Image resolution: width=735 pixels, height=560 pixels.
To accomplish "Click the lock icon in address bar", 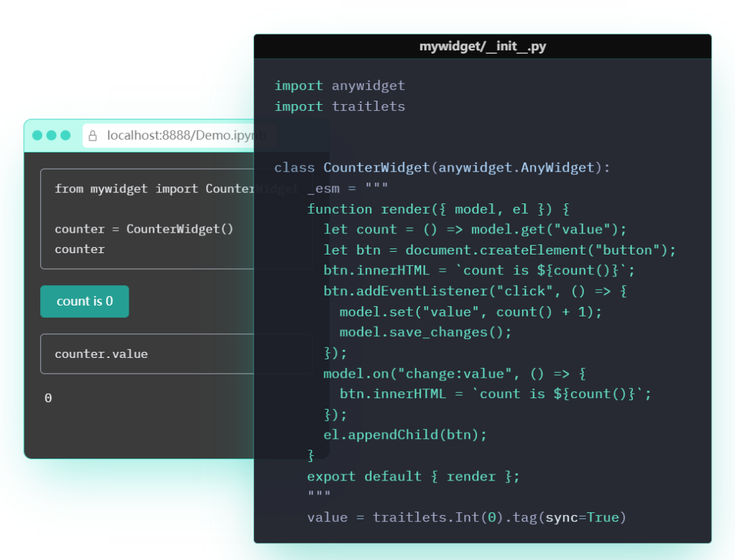I will click(93, 136).
